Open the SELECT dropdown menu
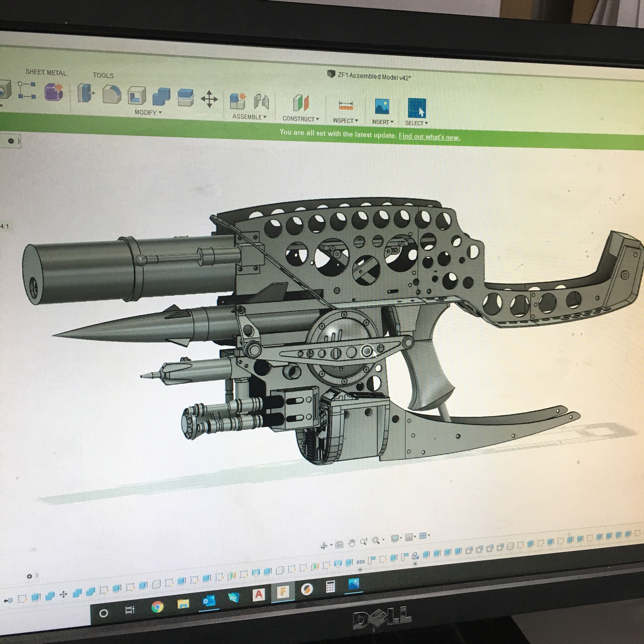 click(416, 123)
